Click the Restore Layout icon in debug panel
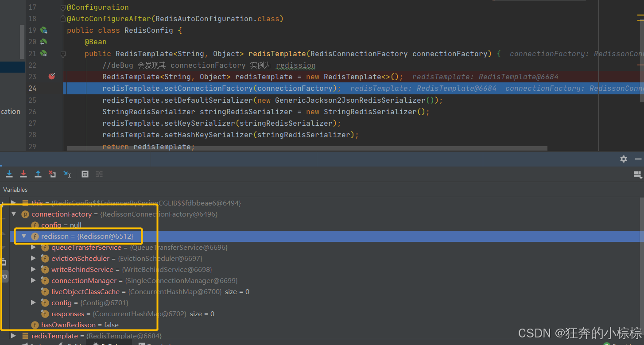Screen dimensions: 644x345 click(x=637, y=174)
